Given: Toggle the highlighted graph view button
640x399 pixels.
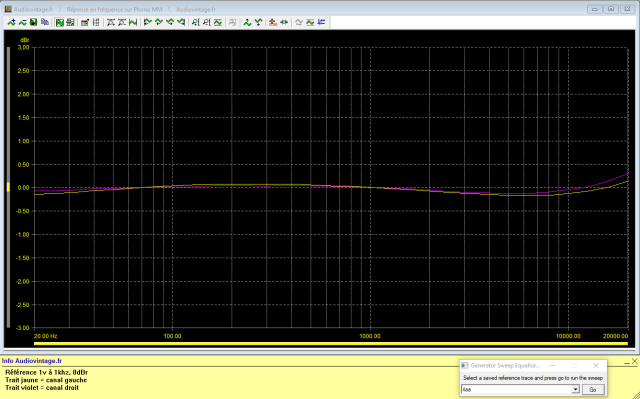Looking at the screenshot, I should tap(60, 22).
